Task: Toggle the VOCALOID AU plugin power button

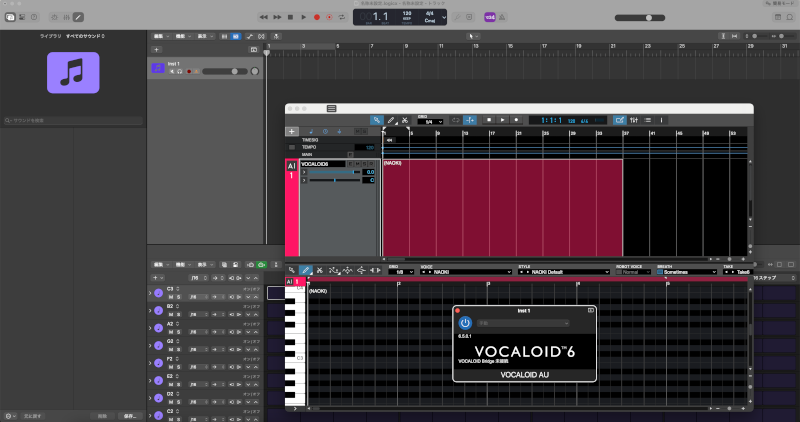Action: coord(465,323)
